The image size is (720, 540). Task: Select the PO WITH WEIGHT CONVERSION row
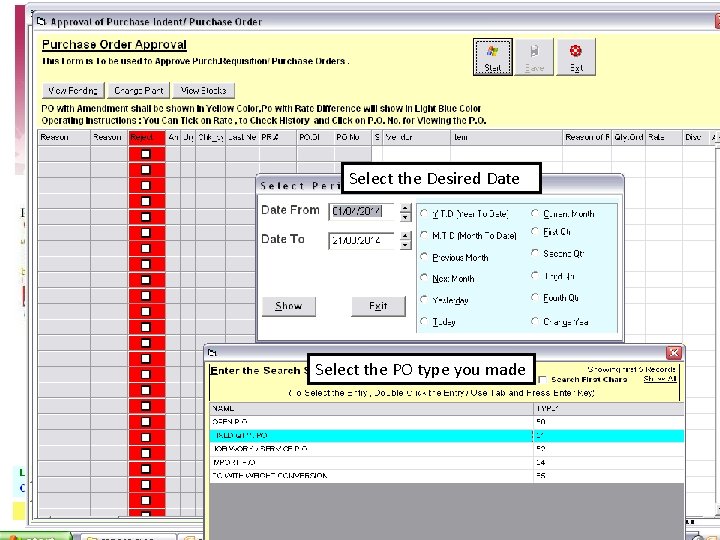pyautogui.click(x=446, y=476)
